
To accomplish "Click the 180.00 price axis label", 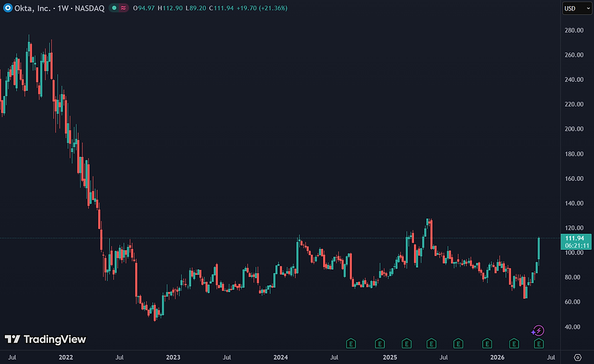I will [x=574, y=154].
